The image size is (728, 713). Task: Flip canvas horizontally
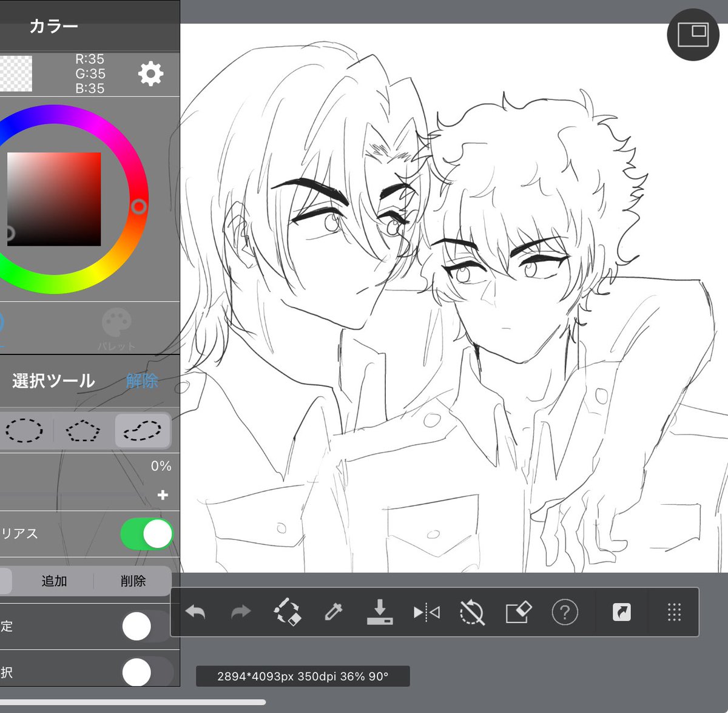pos(426,612)
